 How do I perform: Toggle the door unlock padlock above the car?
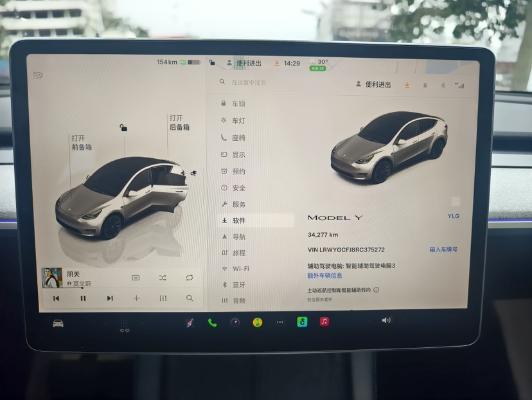coord(123,128)
